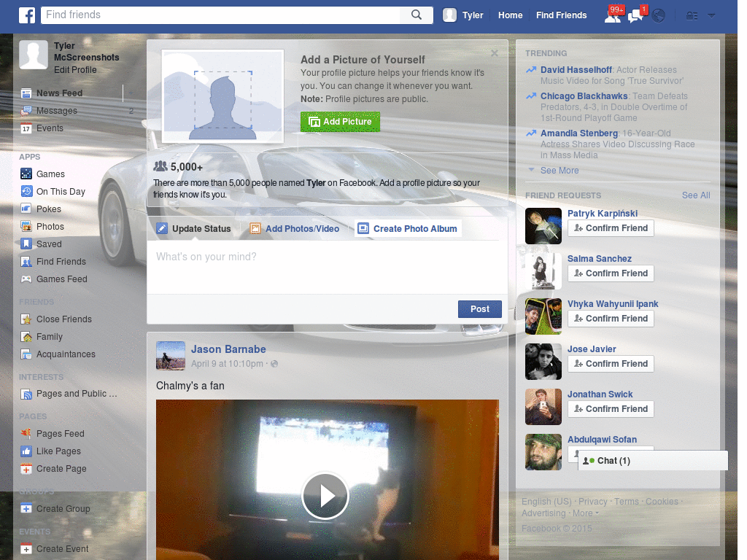
Task: Click the Pokes icon
Action: [26, 209]
